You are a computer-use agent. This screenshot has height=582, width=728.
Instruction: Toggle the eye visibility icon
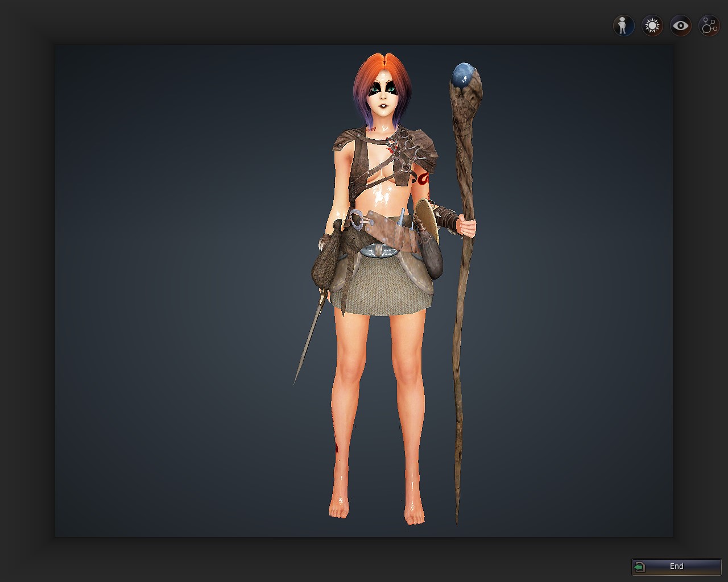[x=680, y=26]
